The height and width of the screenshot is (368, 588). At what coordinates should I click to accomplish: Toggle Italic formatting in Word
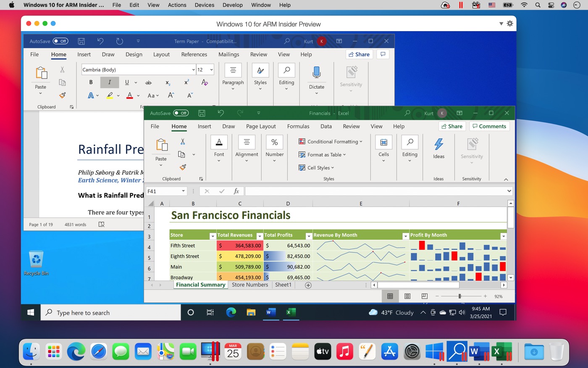click(109, 82)
